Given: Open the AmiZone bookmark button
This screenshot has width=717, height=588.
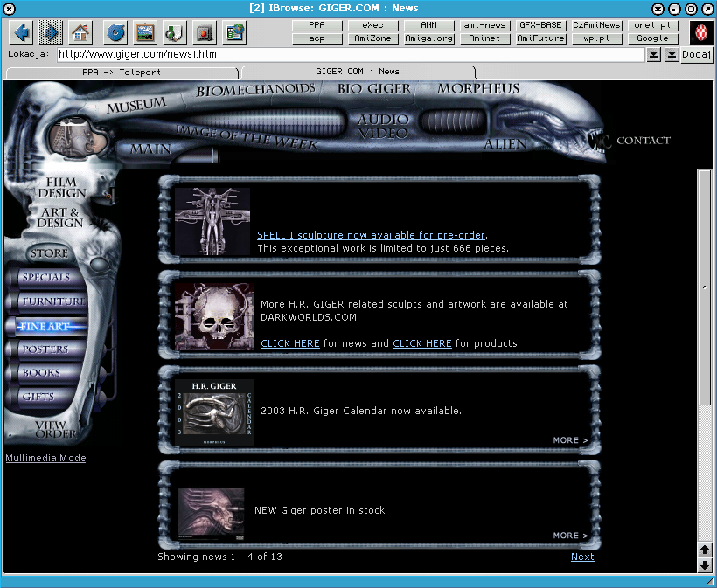Looking at the screenshot, I should point(372,38).
